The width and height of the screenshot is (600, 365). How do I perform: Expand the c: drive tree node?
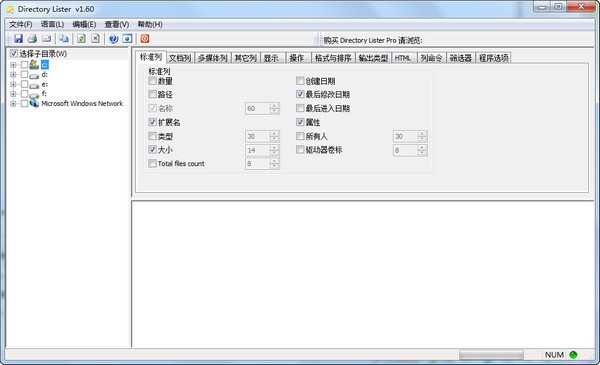[13, 65]
